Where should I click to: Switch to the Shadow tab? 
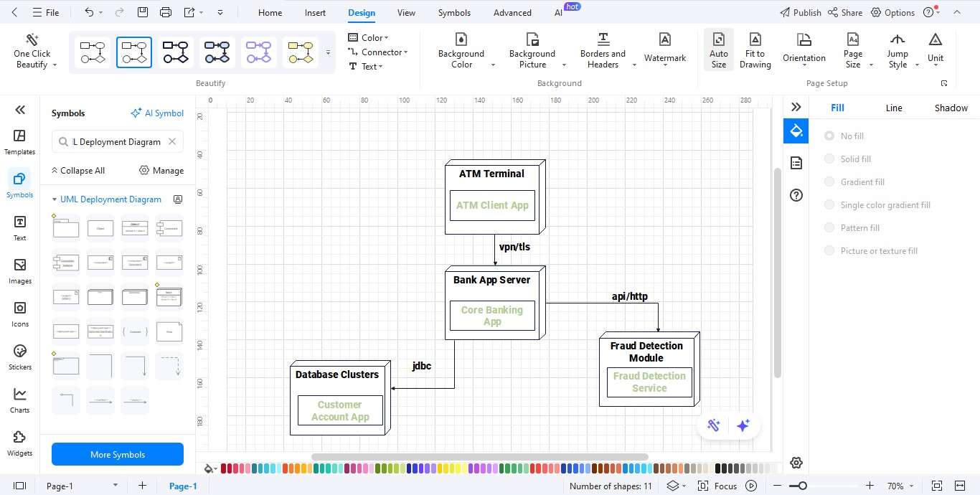(951, 108)
